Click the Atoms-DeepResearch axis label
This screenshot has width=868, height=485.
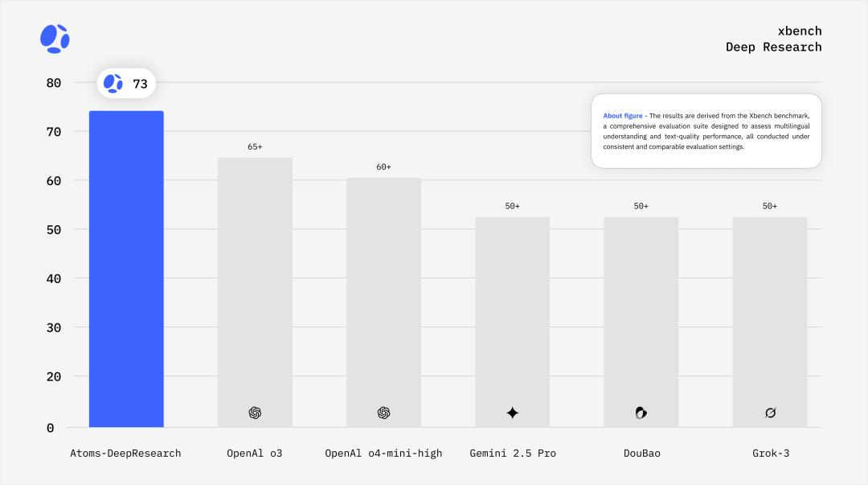click(125, 453)
